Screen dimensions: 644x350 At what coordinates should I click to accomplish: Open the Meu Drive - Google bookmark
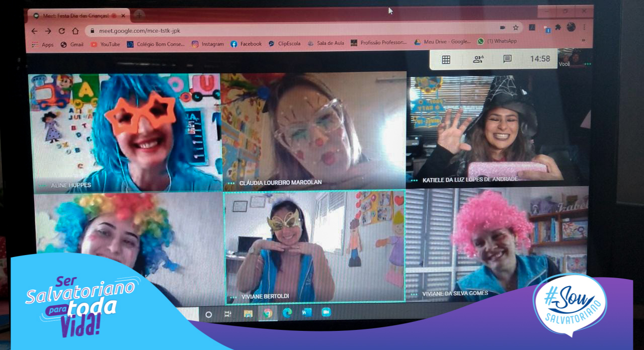pyautogui.click(x=443, y=42)
